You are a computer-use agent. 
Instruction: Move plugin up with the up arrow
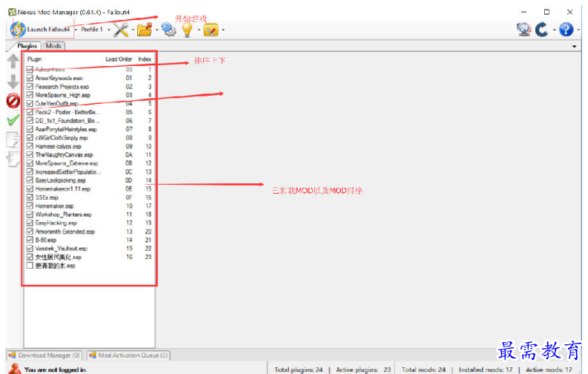(13, 61)
